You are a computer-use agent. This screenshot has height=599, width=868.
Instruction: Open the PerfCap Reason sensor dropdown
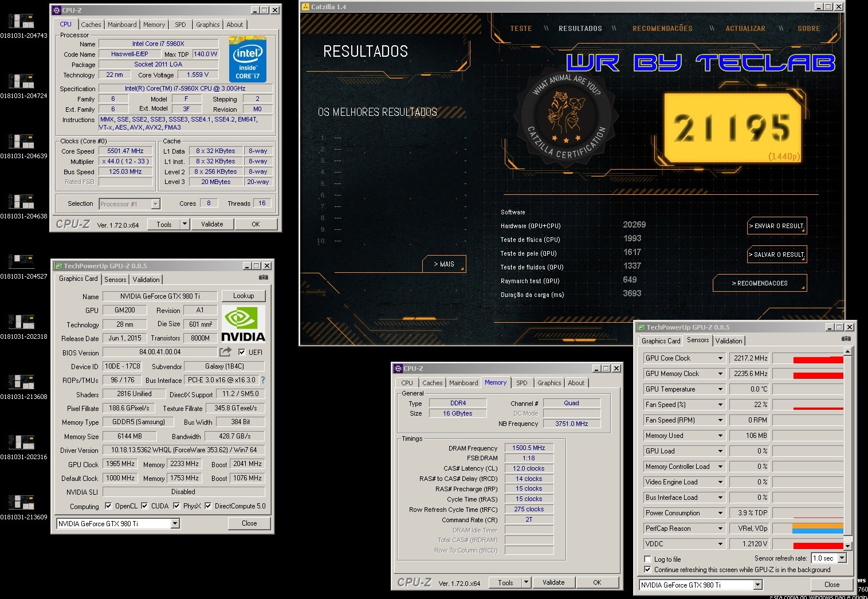click(x=720, y=528)
